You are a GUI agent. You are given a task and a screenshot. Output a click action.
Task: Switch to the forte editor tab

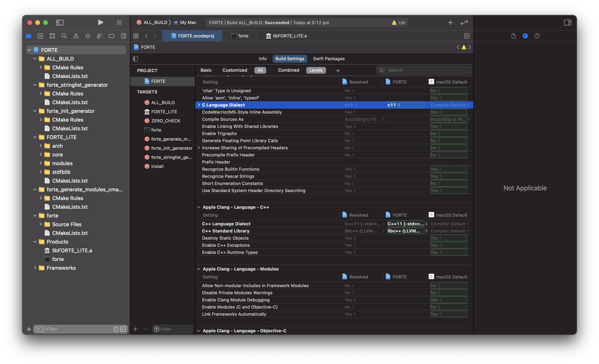pos(239,36)
